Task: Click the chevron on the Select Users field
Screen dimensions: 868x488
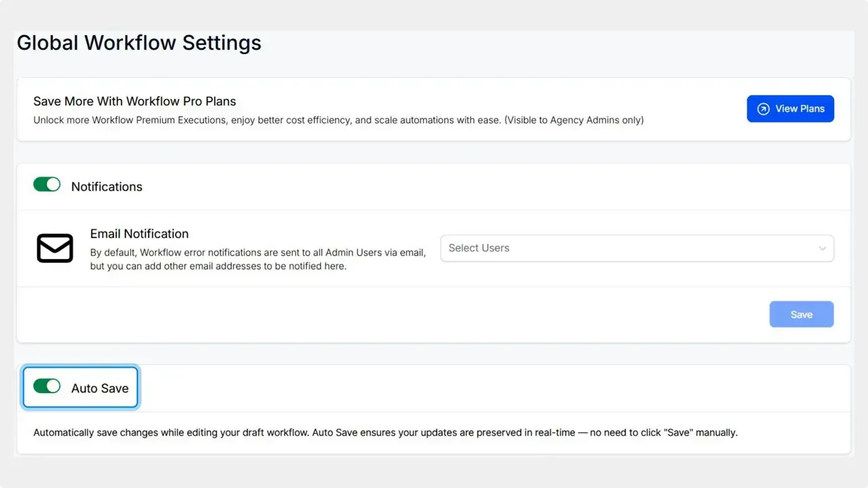Action: (x=823, y=248)
